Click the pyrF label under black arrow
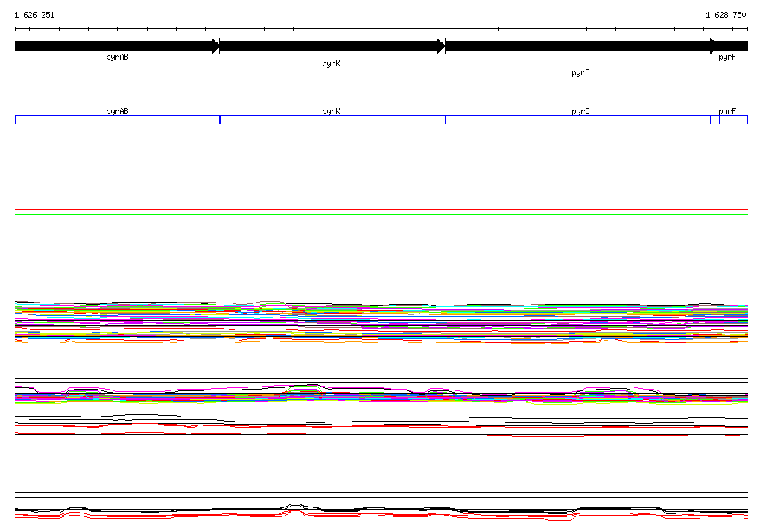 (727, 57)
